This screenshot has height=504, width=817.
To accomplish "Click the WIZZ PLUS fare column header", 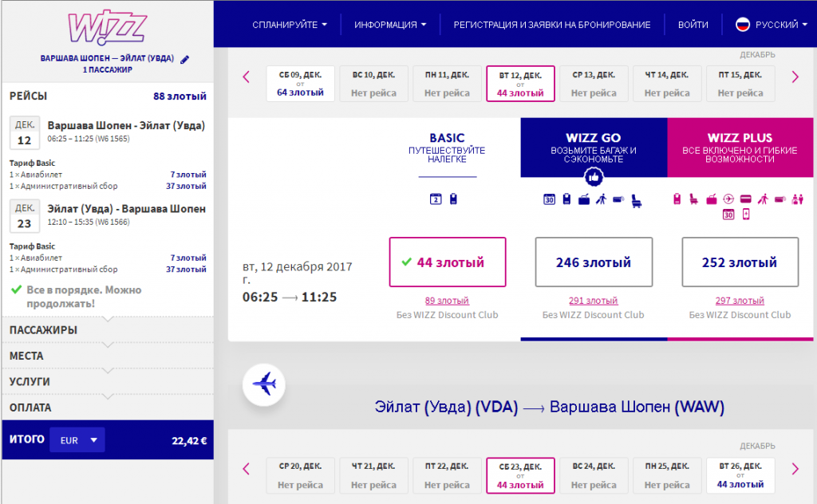I will click(x=740, y=148).
